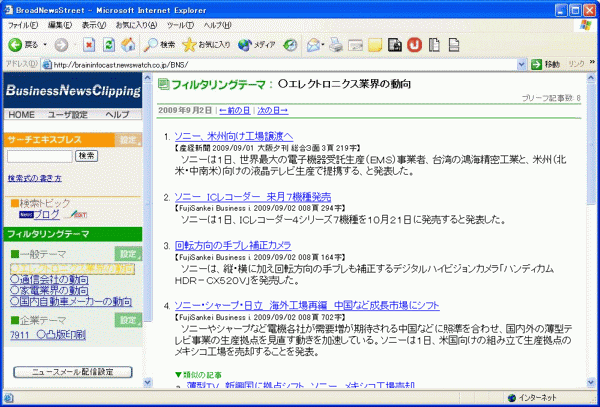This screenshot has height=407, width=600.
Task: Go to 次の日→ (next day)
Action: coord(272,111)
